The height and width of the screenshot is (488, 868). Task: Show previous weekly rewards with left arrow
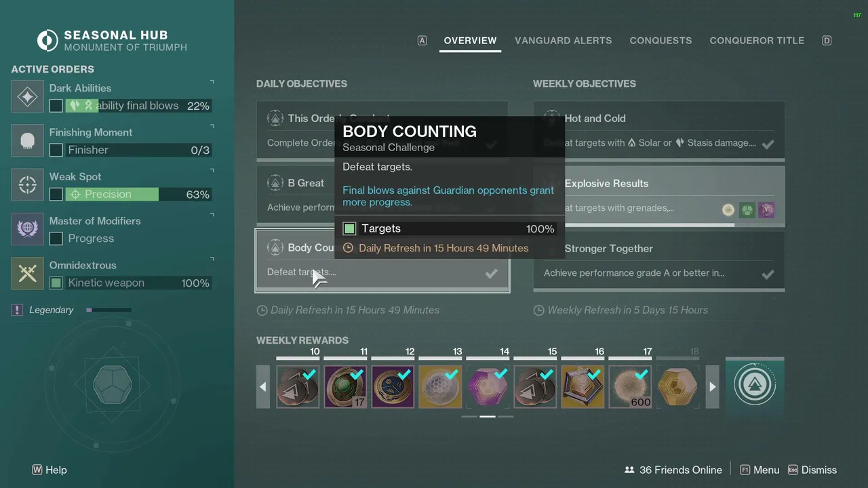click(263, 386)
